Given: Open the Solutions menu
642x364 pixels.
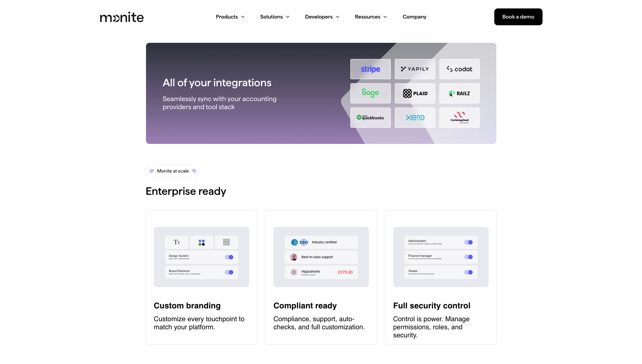Looking at the screenshot, I should (x=275, y=17).
